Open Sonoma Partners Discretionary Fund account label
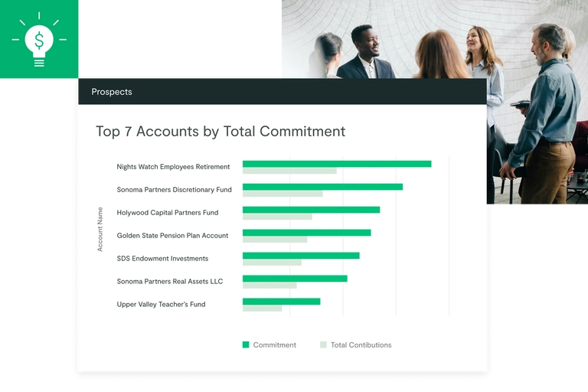Screen dimensions: 588x392 click(x=174, y=190)
